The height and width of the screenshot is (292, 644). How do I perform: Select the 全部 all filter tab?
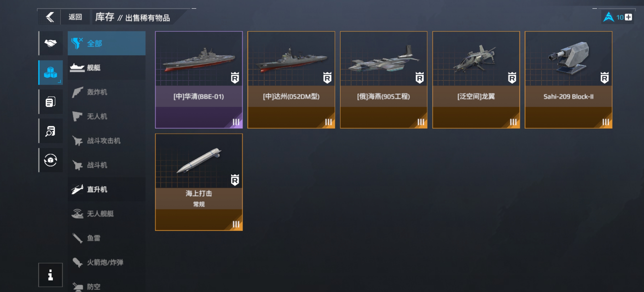pos(107,43)
